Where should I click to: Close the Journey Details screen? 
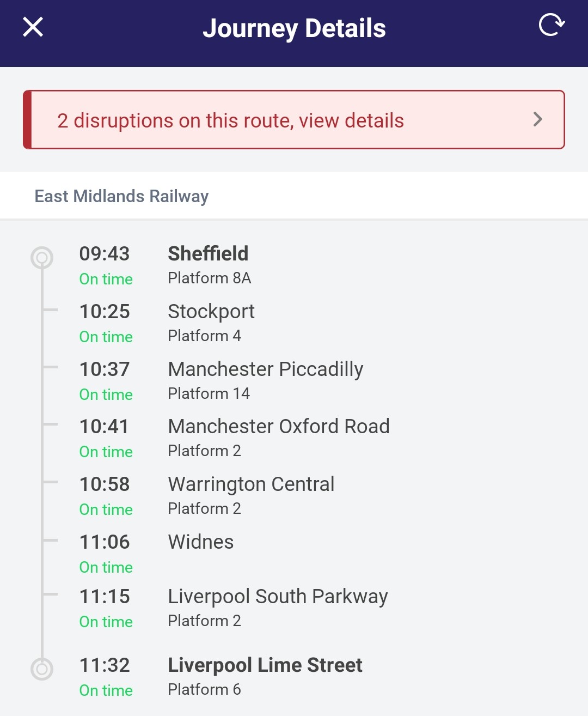point(33,27)
